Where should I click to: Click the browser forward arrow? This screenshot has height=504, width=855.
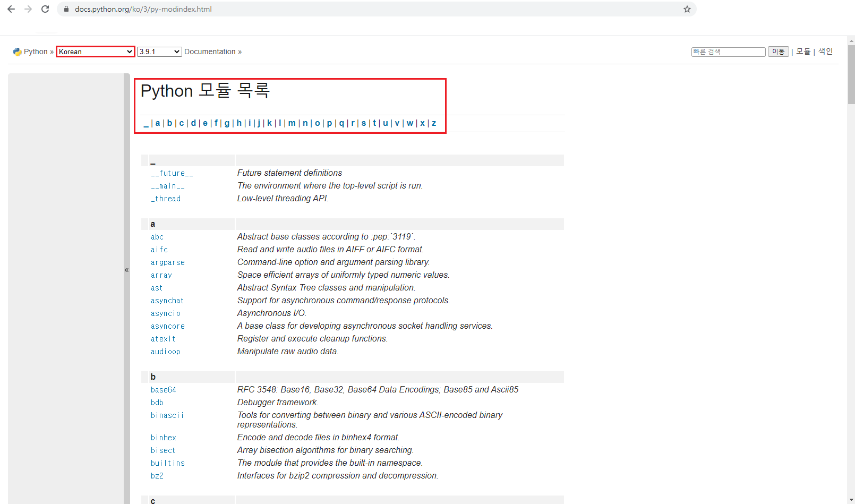[x=28, y=9]
